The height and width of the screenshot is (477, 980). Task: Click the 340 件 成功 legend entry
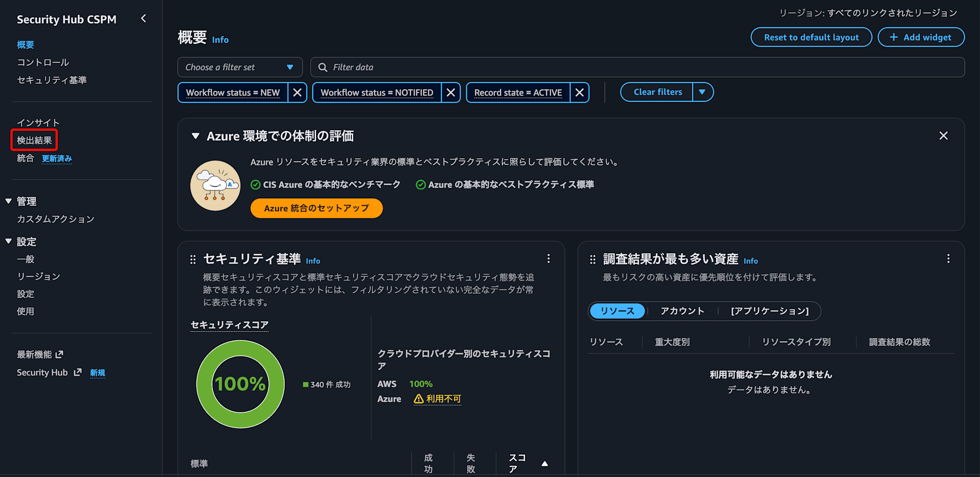(x=327, y=384)
